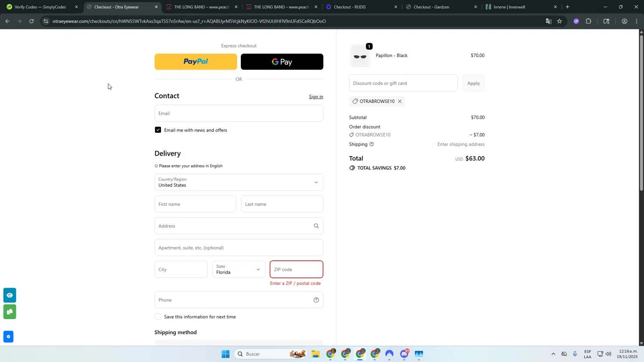Open the Country/Region dropdown
The width and height of the screenshot is (644, 362).
[x=239, y=182]
